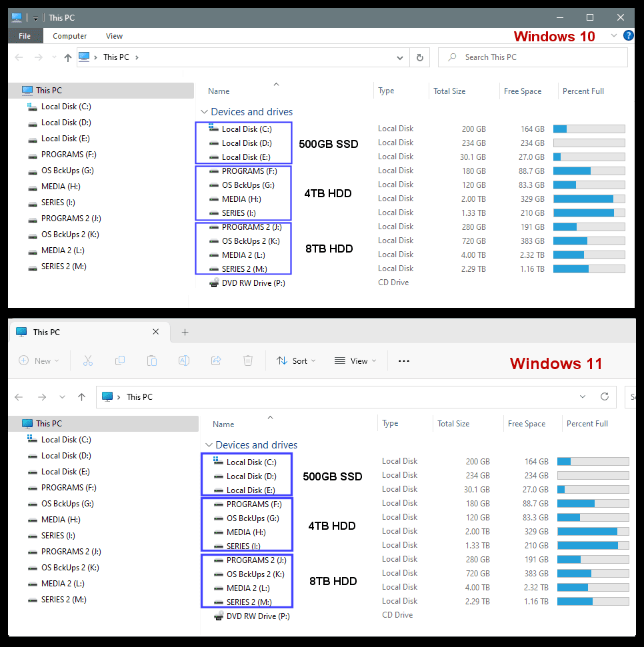Sort by Free Space column in Windows 11
The width and height of the screenshot is (644, 647).
[527, 424]
